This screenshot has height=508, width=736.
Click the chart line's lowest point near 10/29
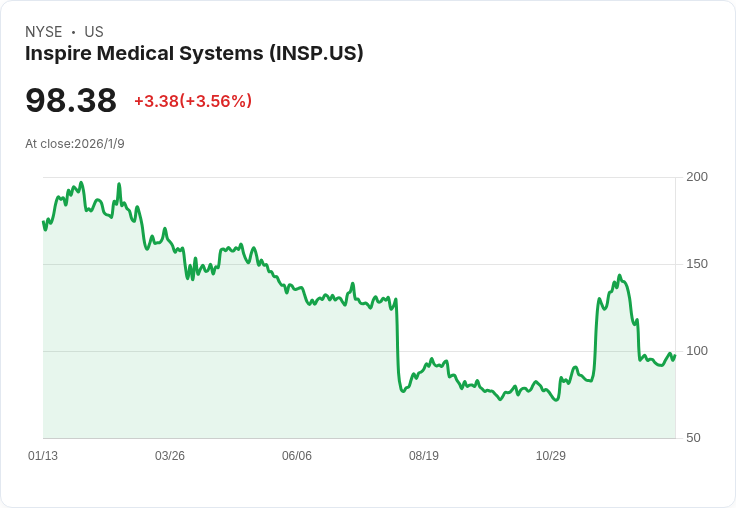pyautogui.click(x=557, y=400)
